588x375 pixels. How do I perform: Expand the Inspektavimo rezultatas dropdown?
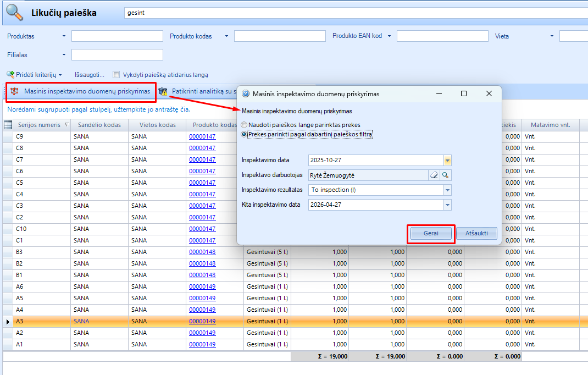coord(447,190)
